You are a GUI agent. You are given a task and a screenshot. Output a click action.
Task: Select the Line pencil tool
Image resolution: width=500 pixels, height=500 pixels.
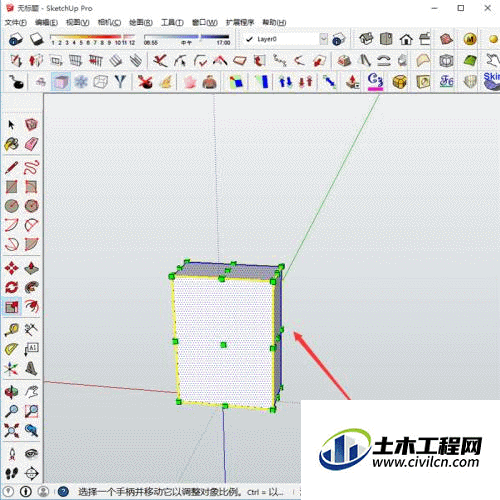[11, 168]
